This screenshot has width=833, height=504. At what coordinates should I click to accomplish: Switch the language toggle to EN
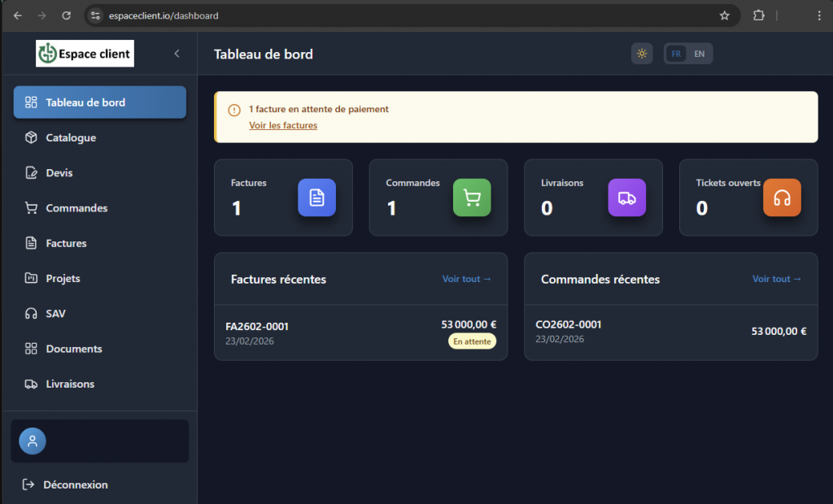tap(700, 53)
